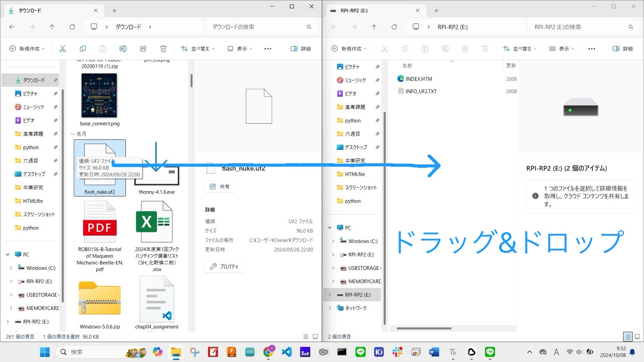644x362 pixels.
Task: Toggle the 詳細 pane in Downloads window
Action: (301, 49)
